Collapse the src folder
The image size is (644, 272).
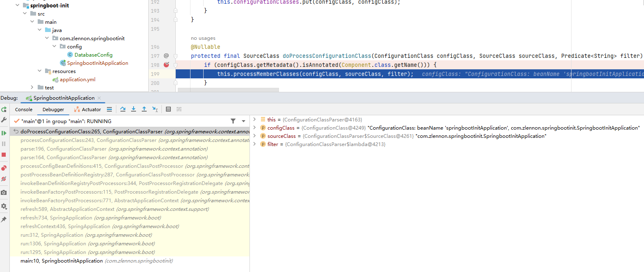25,14
